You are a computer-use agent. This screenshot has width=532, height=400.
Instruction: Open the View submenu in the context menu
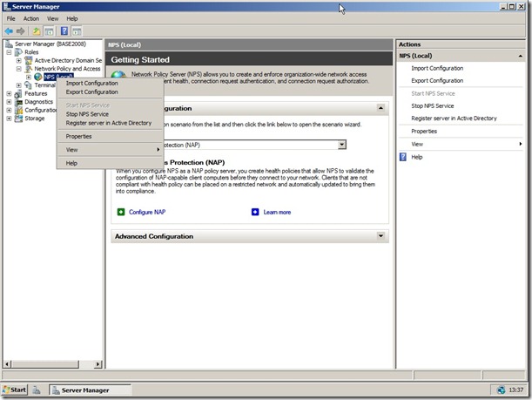[x=110, y=150]
